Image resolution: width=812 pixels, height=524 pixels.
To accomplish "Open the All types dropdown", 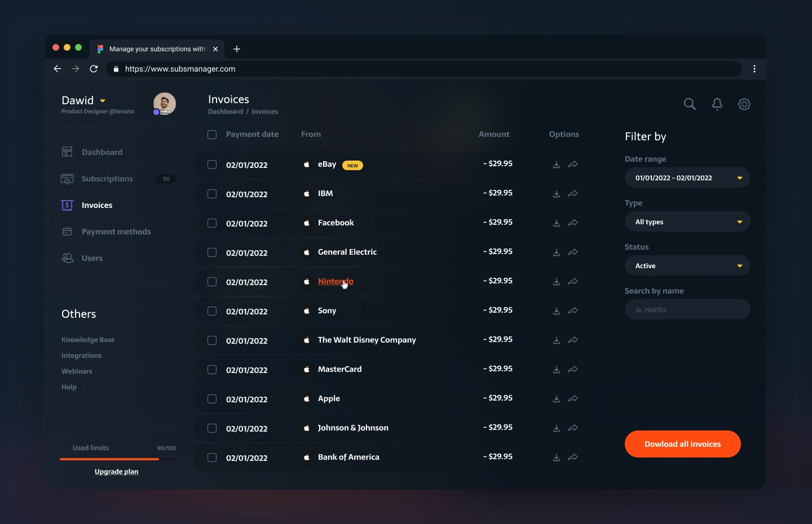I will (x=687, y=222).
